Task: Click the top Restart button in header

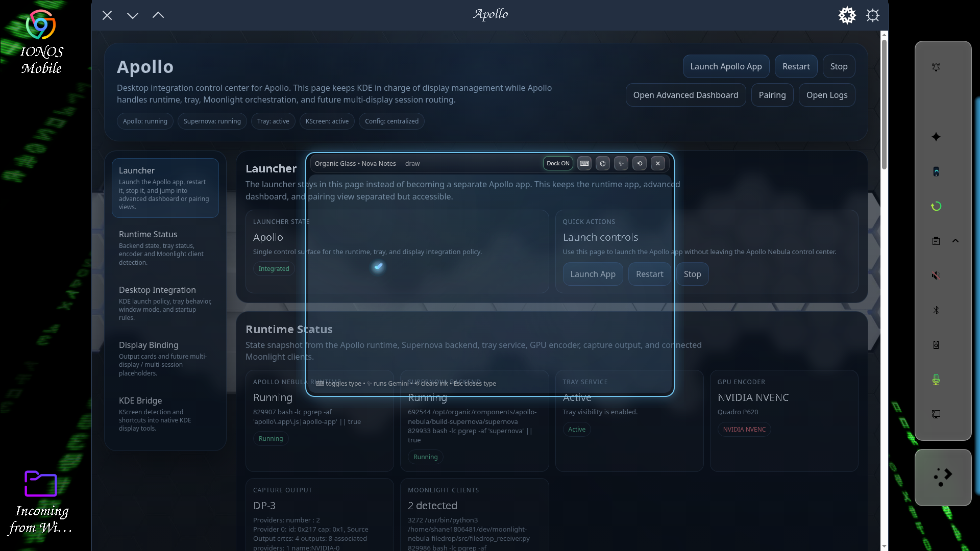Action: [796, 66]
